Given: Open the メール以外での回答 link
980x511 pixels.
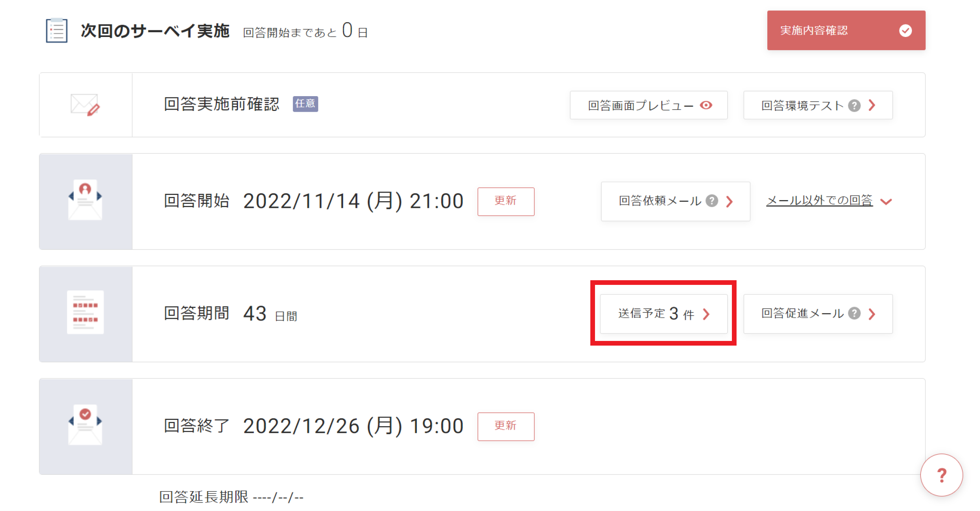Looking at the screenshot, I should [819, 200].
